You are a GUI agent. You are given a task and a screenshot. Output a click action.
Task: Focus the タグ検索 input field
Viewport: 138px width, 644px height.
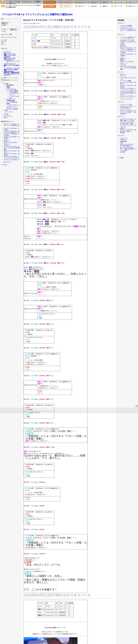pos(11,27)
